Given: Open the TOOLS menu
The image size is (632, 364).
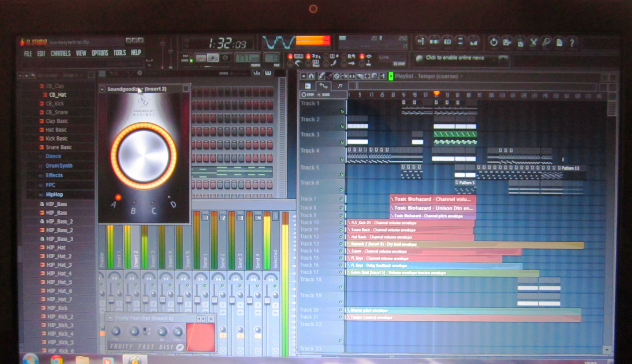Looking at the screenshot, I should 120,52.
